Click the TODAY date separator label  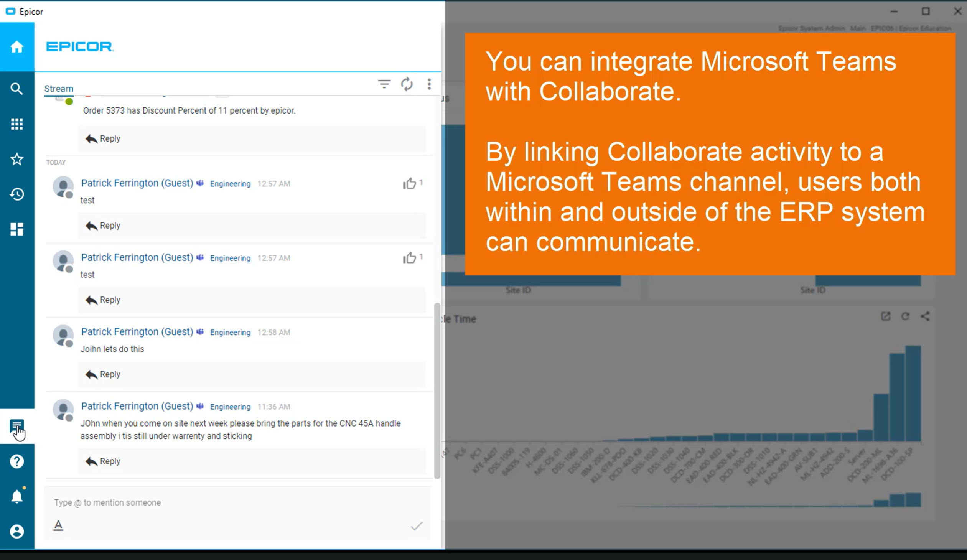56,162
